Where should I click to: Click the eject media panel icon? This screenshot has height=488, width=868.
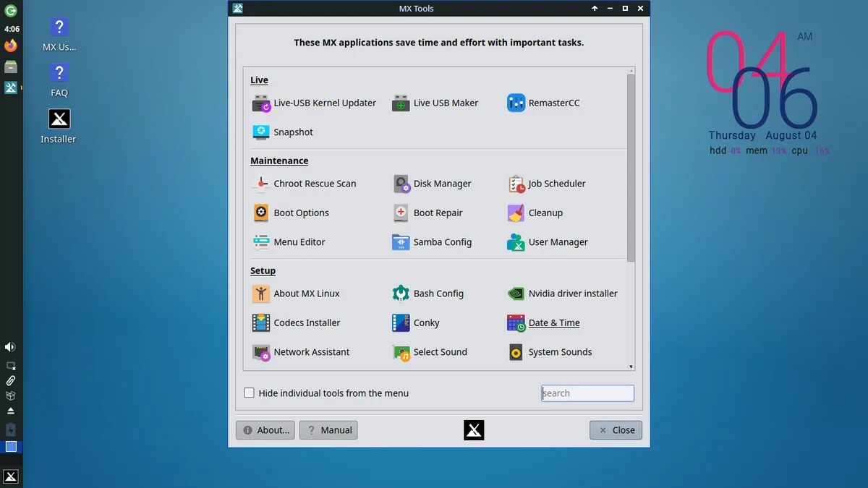coord(11,411)
